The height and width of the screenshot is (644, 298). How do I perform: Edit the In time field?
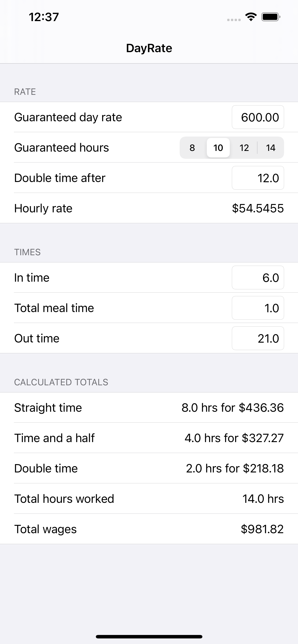(258, 278)
